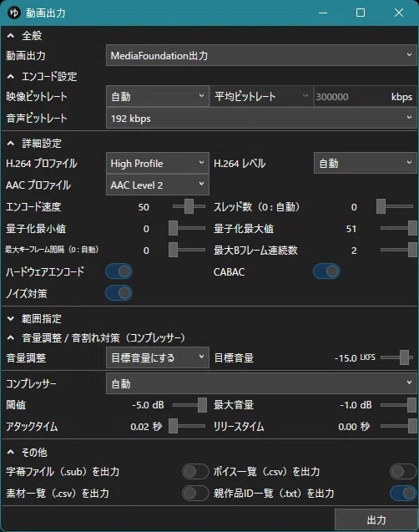Click the スレッド数 slider
The image size is (419, 532).
pyautogui.click(x=396, y=206)
